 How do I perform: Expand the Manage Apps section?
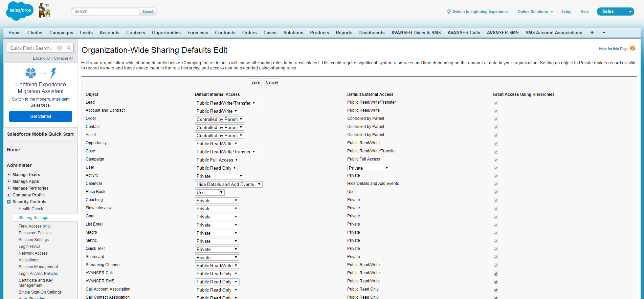(x=9, y=181)
